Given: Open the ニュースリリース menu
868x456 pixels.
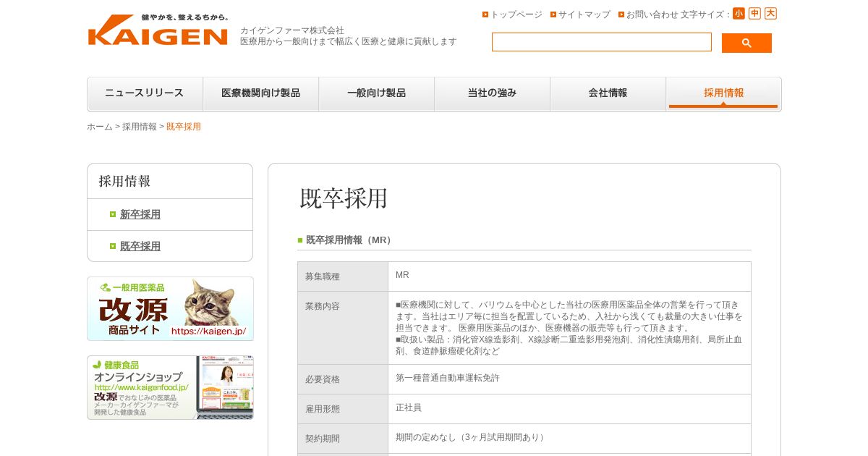Looking at the screenshot, I should click(x=145, y=94).
